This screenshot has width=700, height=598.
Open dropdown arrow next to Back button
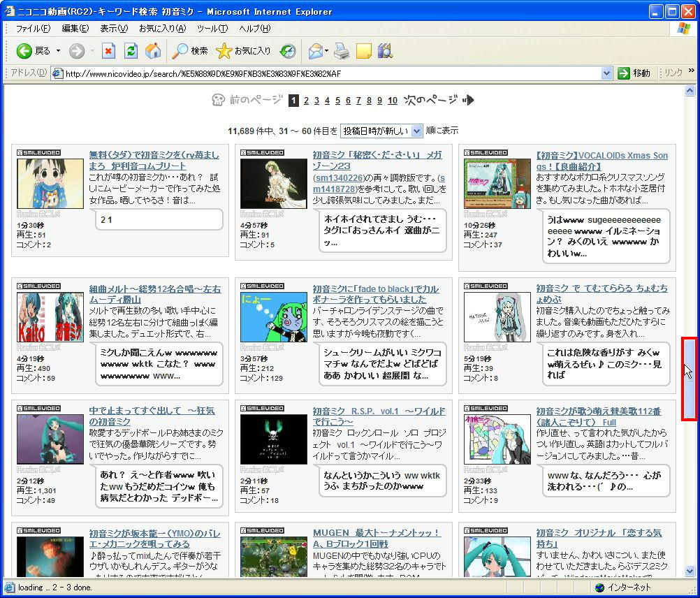tap(58, 51)
